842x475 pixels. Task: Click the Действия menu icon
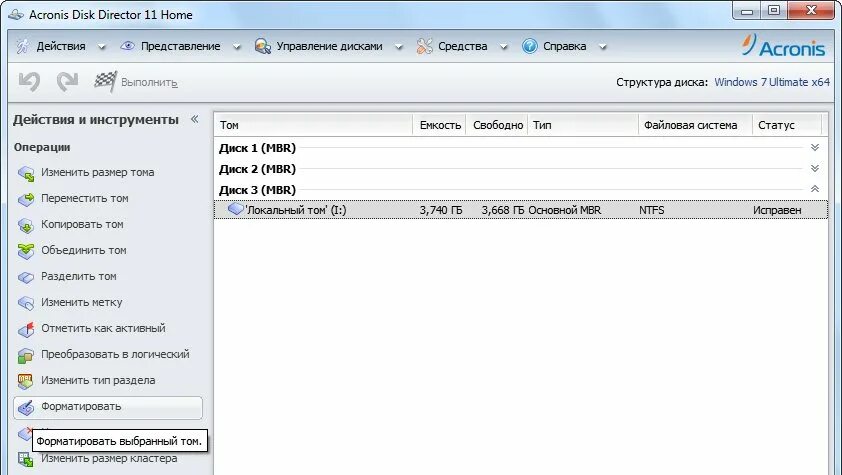click(x=23, y=46)
